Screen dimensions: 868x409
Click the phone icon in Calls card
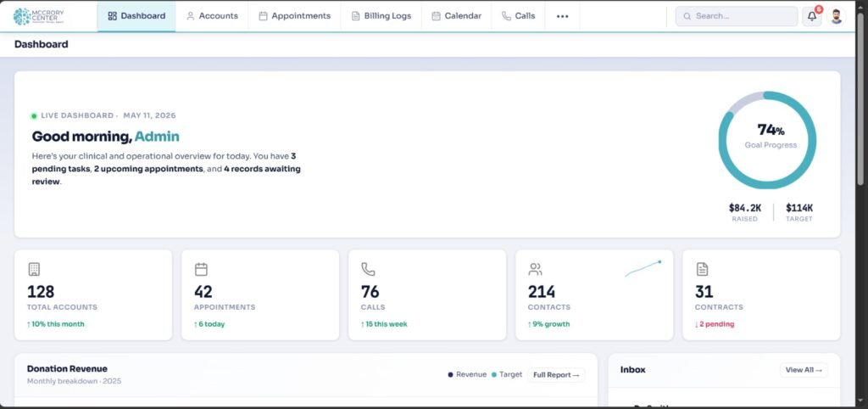tap(368, 269)
